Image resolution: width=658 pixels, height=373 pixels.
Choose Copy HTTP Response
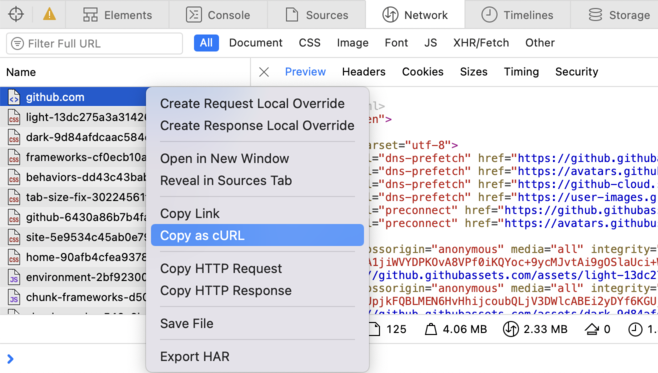click(257, 290)
